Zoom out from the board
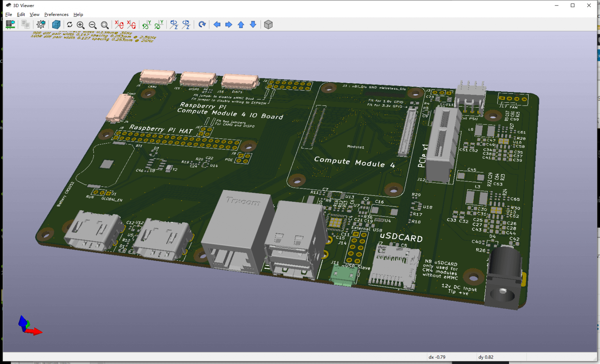Viewport: 600px width, 364px height. click(x=93, y=24)
